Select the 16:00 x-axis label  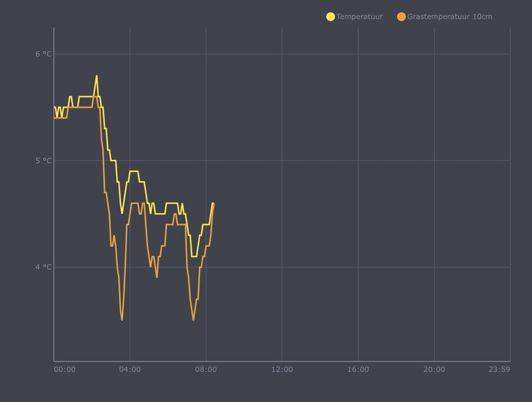click(x=358, y=369)
